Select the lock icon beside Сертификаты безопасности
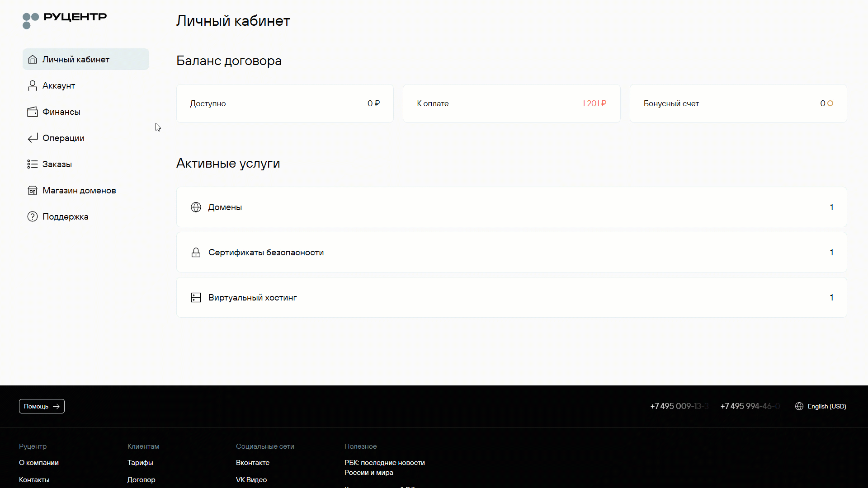Viewport: 868px width, 488px height. coord(196,252)
